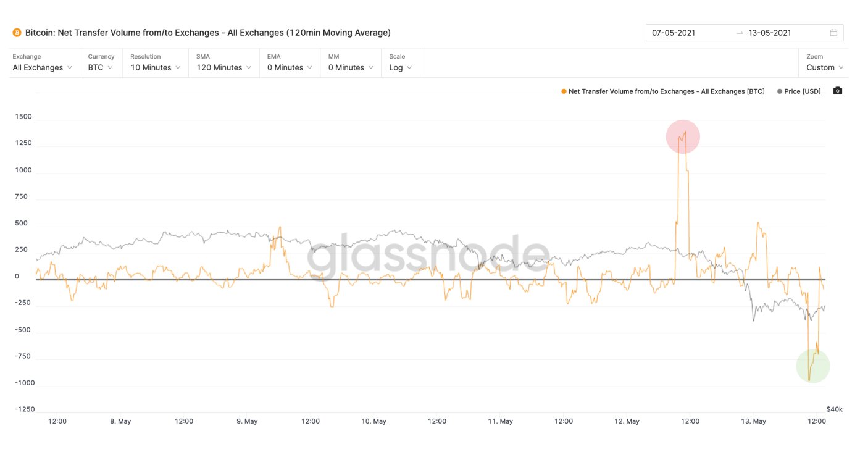Expand the EMA dropdown set to 0 Minutes
The width and height of the screenshot is (868, 452).
290,62
